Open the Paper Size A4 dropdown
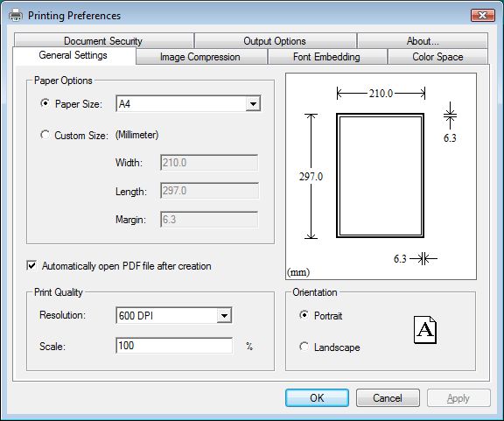Screen dimensions: 504x421 (x=188, y=103)
